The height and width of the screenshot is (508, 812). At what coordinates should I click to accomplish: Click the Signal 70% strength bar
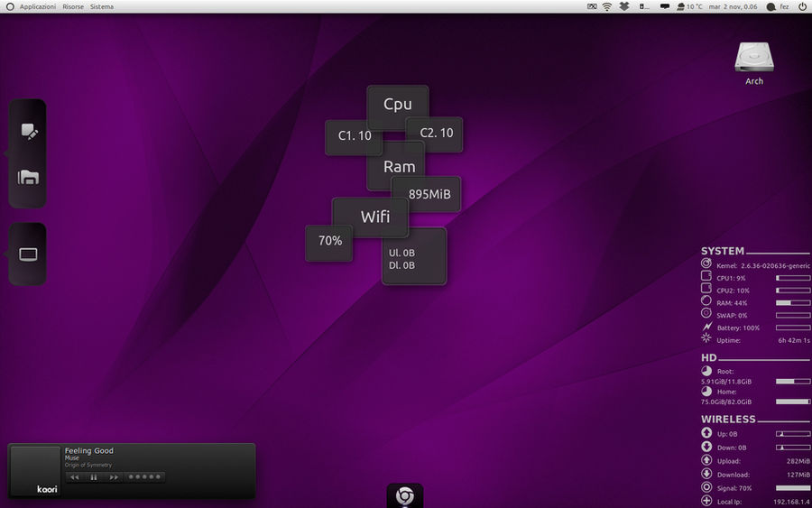[x=793, y=488]
